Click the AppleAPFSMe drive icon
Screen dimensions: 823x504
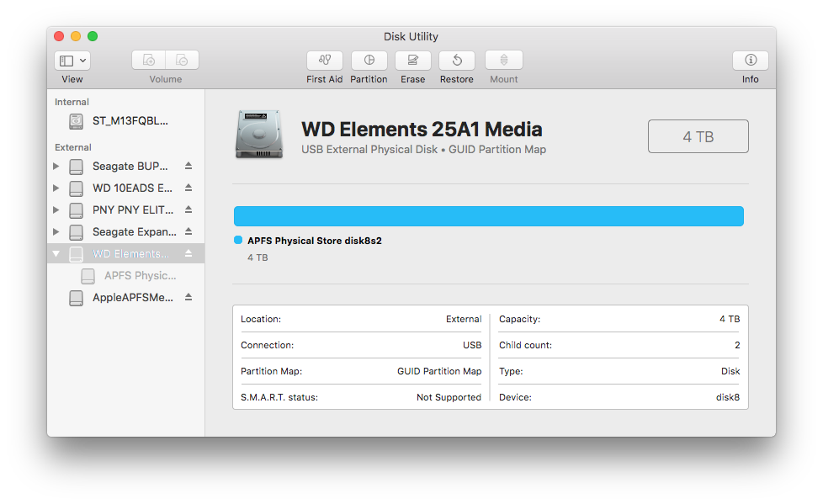click(x=76, y=298)
